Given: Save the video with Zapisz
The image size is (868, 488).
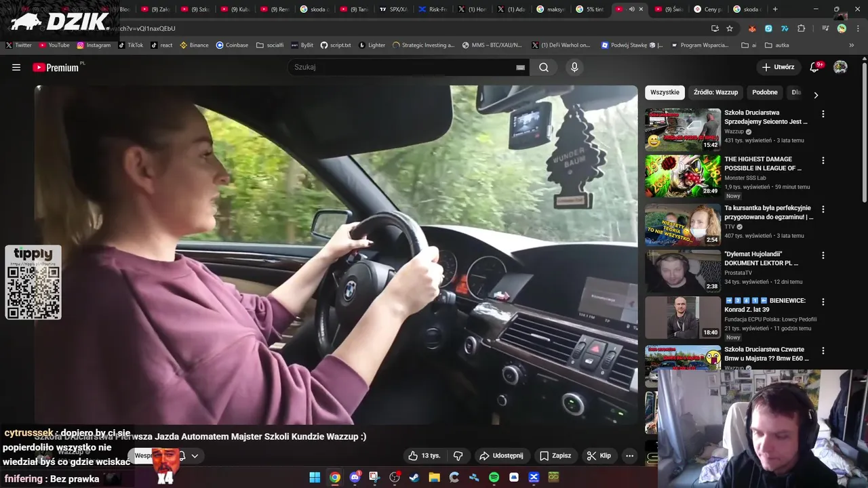Looking at the screenshot, I should coord(555,455).
